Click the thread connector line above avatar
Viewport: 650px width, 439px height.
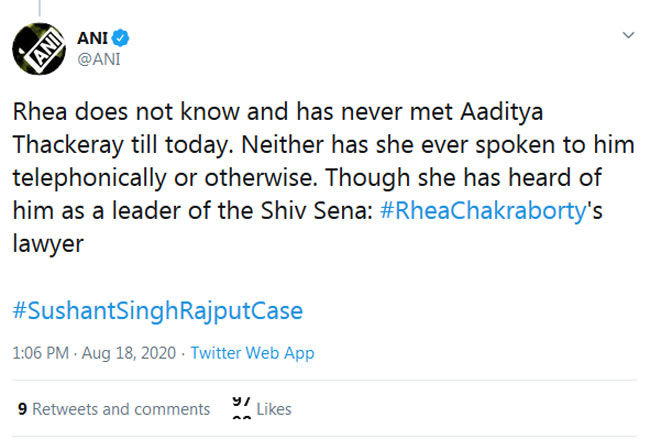pyautogui.click(x=39, y=8)
